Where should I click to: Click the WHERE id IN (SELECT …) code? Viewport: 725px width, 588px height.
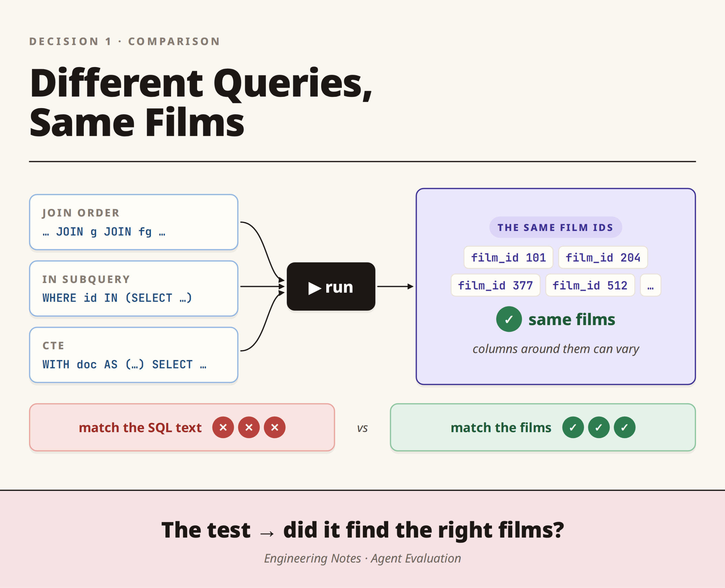point(117,298)
